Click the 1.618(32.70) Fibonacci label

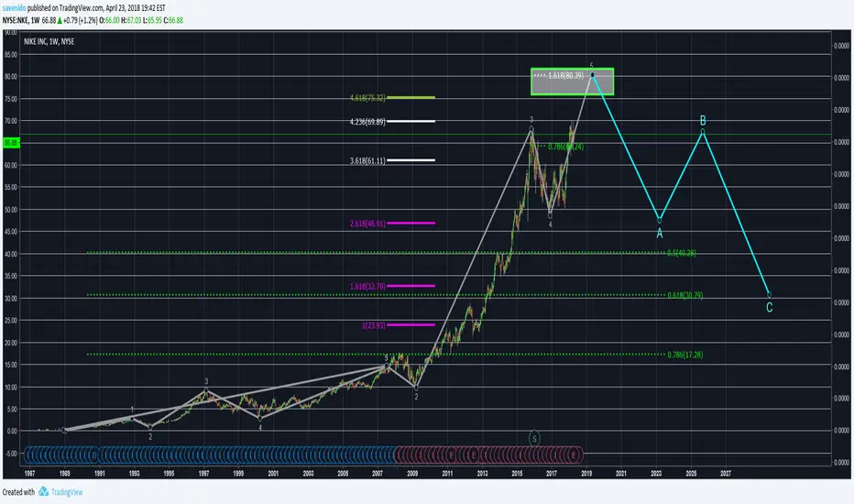click(x=367, y=286)
